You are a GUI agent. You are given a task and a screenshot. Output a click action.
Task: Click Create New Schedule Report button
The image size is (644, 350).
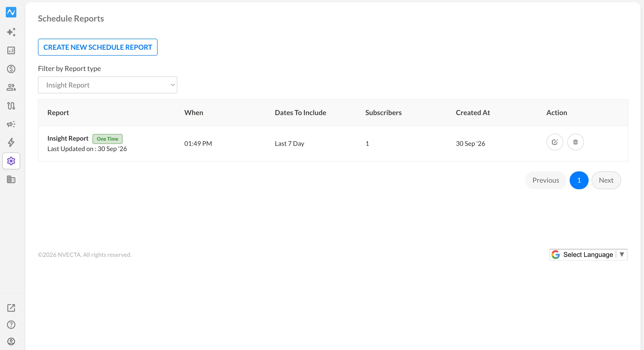point(98,47)
